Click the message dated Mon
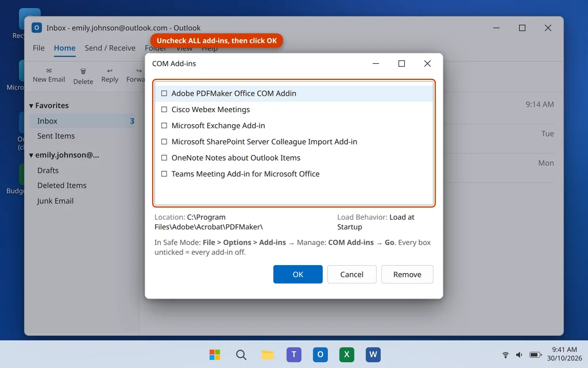588x368 pixels. [x=546, y=163]
